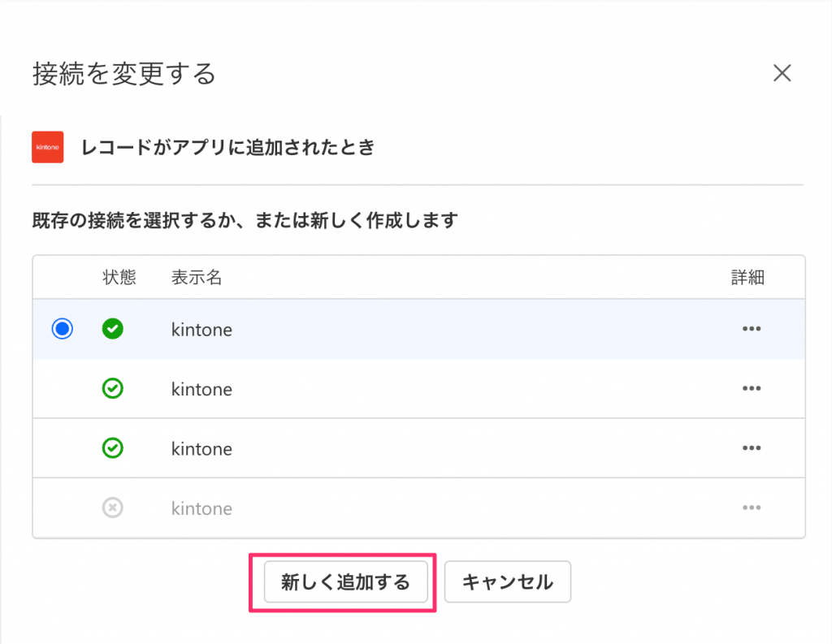The height and width of the screenshot is (644, 832).
Task: Close the connection change dialog
Action: [x=782, y=73]
